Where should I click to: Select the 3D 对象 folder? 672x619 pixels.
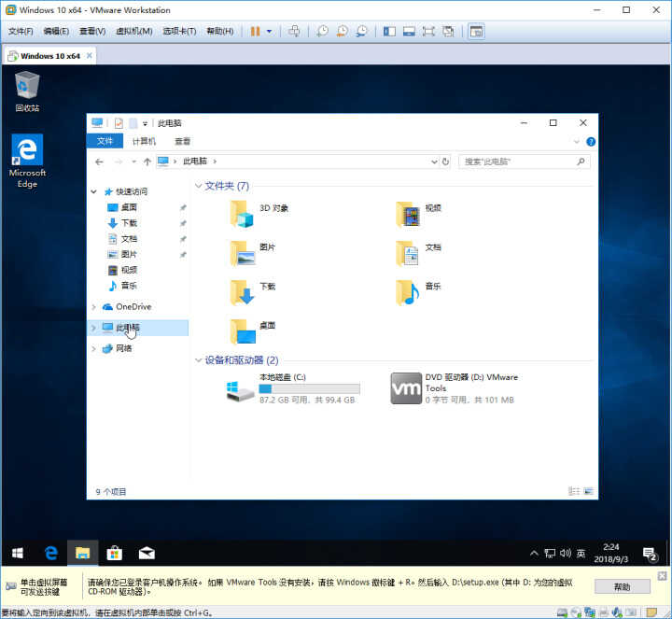coord(259,214)
